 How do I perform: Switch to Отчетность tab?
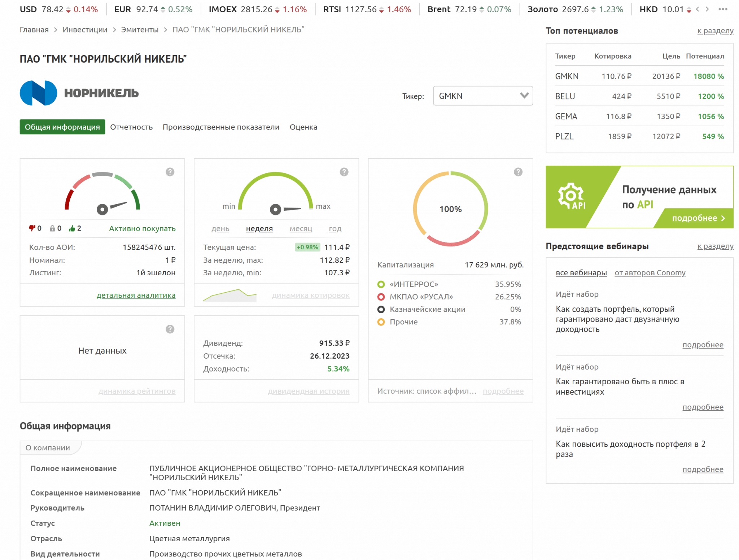tap(131, 127)
